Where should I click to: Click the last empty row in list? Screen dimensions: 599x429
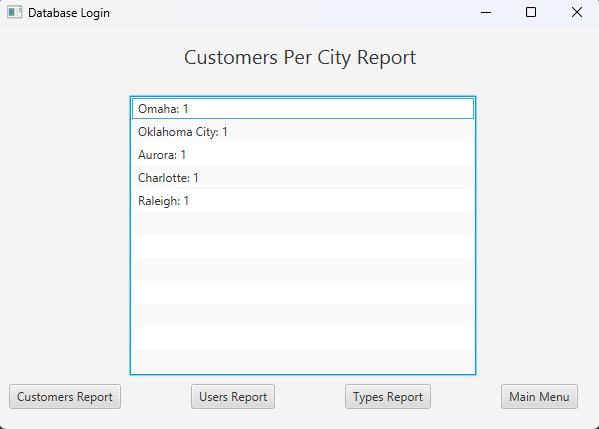303,361
